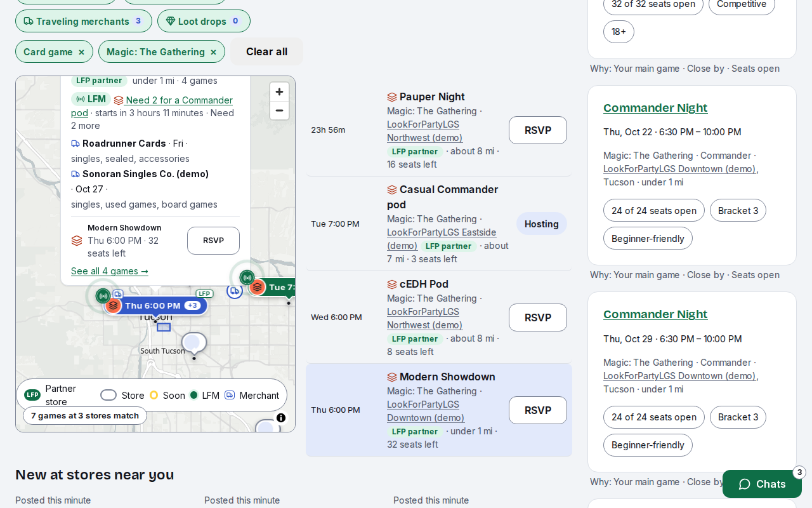Zoom out on the map

point(279,110)
